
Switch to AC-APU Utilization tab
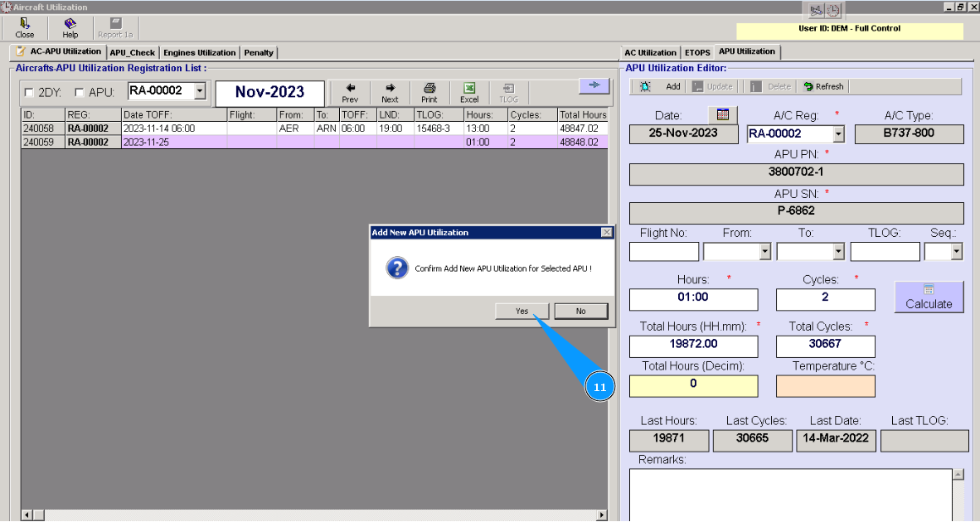[59, 52]
